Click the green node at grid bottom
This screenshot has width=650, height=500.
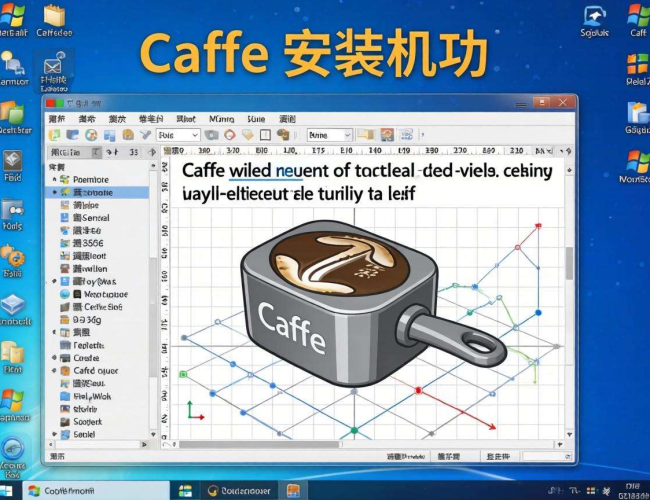click(354, 430)
